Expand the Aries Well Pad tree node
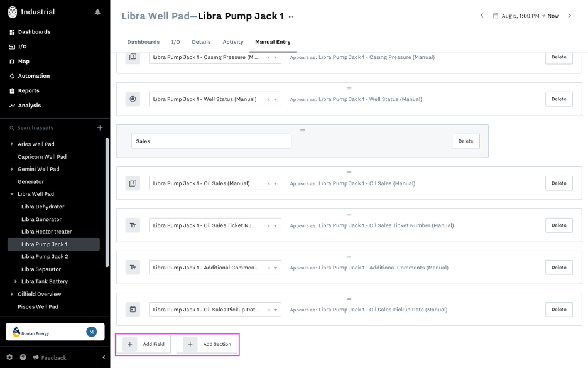 click(x=12, y=144)
